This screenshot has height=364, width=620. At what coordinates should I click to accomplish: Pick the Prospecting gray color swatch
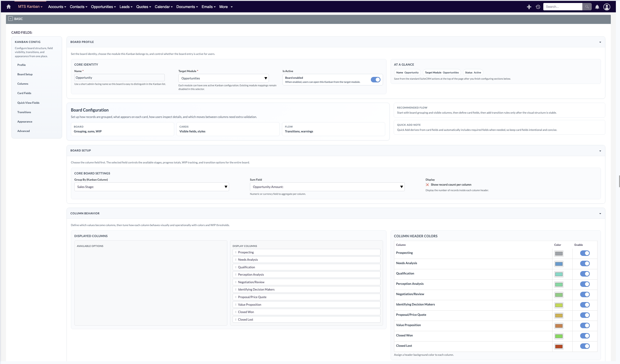559,254
